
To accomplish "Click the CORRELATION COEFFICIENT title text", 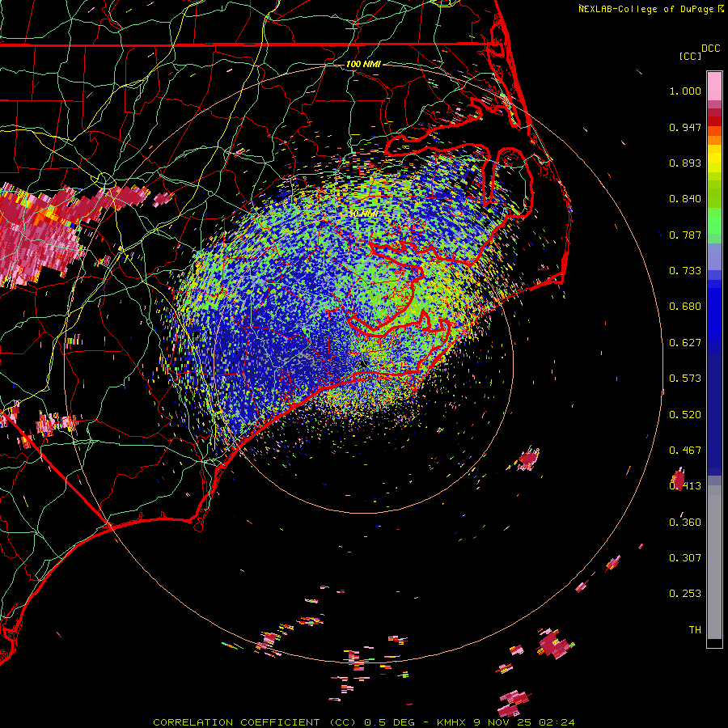I will click(x=236, y=722).
